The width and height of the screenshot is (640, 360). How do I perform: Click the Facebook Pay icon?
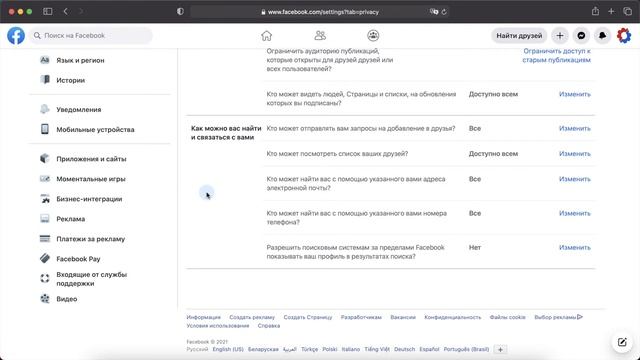click(45, 258)
